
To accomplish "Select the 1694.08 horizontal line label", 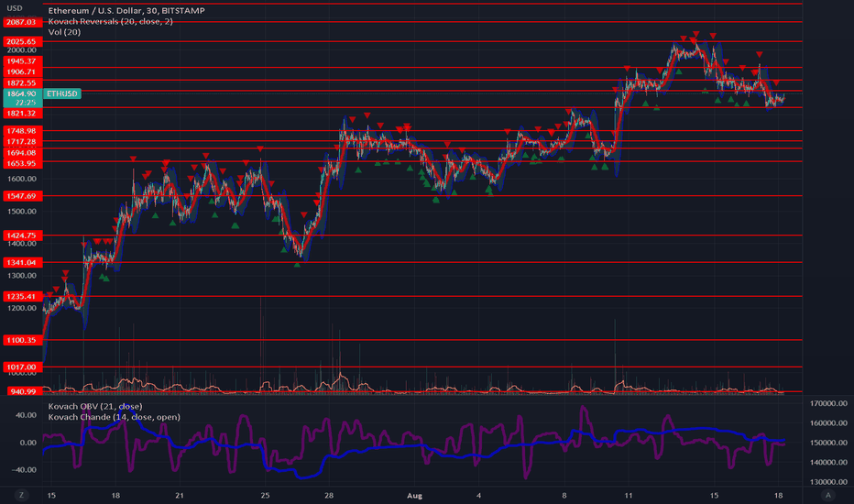I will (22, 152).
